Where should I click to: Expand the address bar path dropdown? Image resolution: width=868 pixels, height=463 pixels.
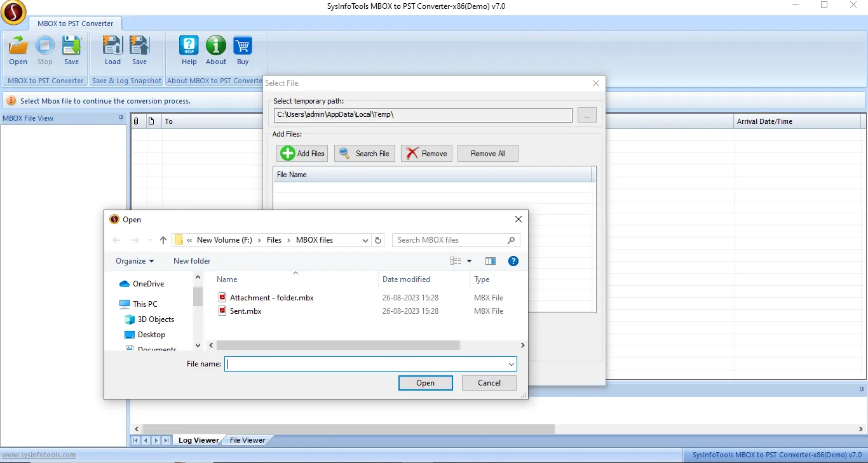tap(365, 240)
